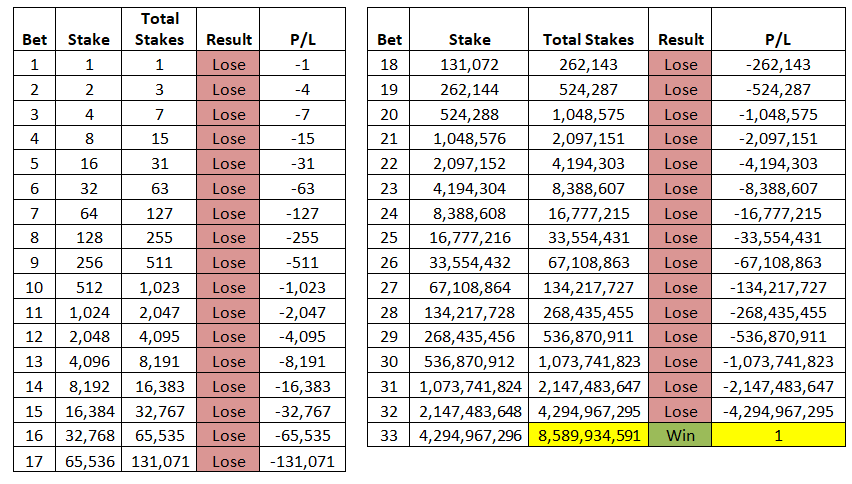The width and height of the screenshot is (852, 484).
Task: Select the P/L value -131,071
Action: [303, 461]
